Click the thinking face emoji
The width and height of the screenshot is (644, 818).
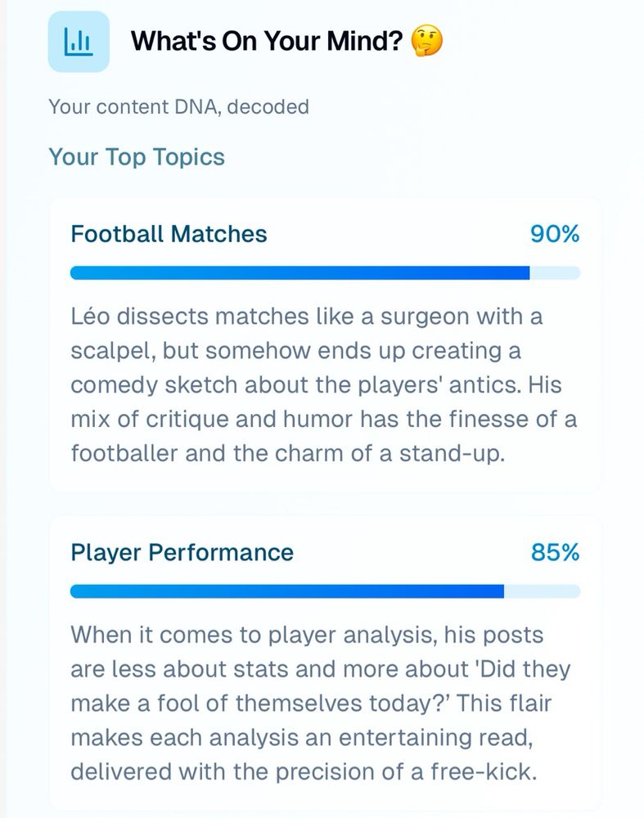(426, 41)
